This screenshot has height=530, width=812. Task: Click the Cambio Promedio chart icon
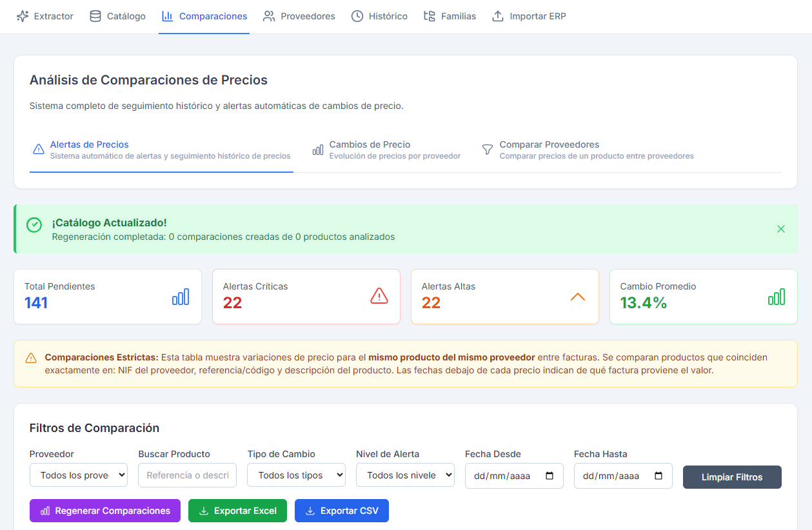point(777,297)
